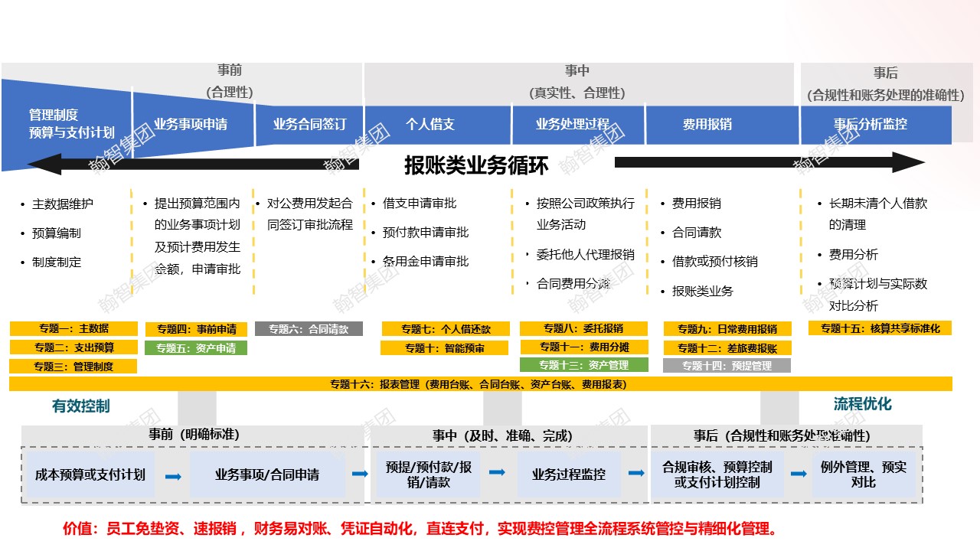Screen dimensions: 980x551
Task: Select the blue 管理制度 预算与支付计划 stage block
Action: click(x=67, y=124)
